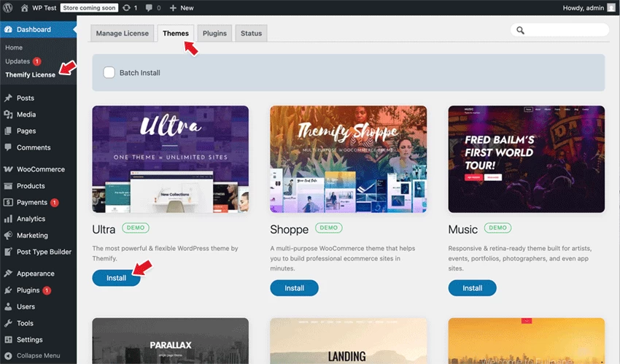This screenshot has height=364, width=620.
Task: Open the Status tab
Action: point(251,34)
